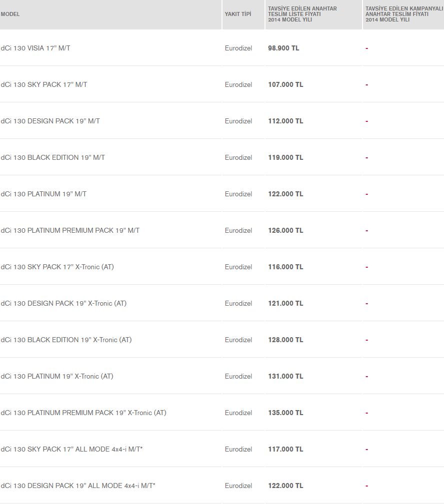Screen dimensions: 444x504
Task: Click the list price (LİSTE FİYATI) column header
Action: click(302, 14)
